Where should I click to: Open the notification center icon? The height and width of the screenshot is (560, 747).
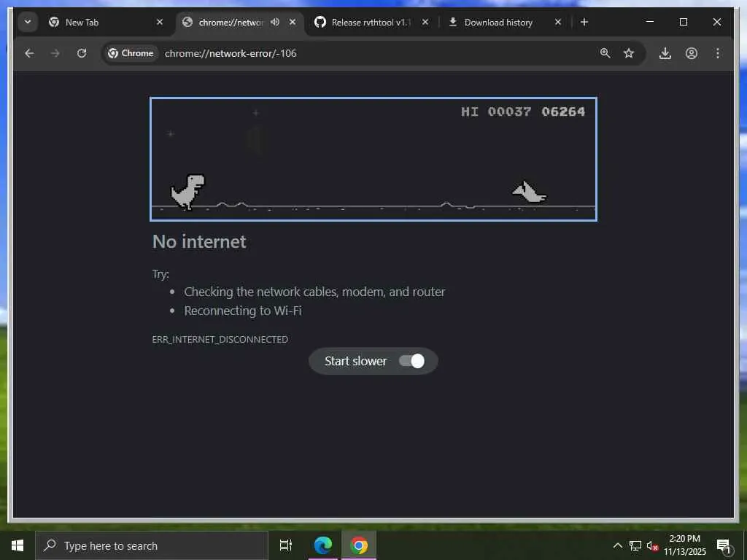(724, 545)
